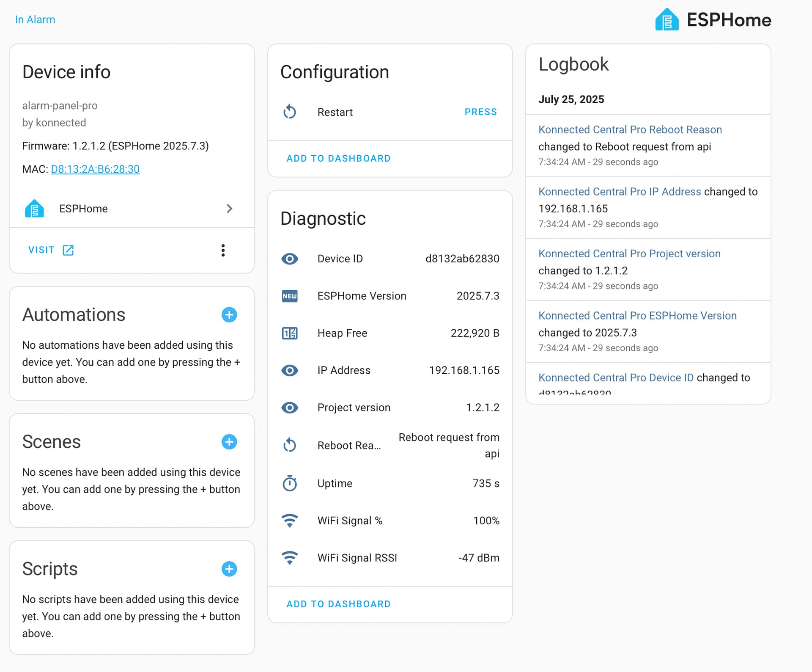Open the three-dot device options menu
The image size is (812, 672).
pos(223,250)
